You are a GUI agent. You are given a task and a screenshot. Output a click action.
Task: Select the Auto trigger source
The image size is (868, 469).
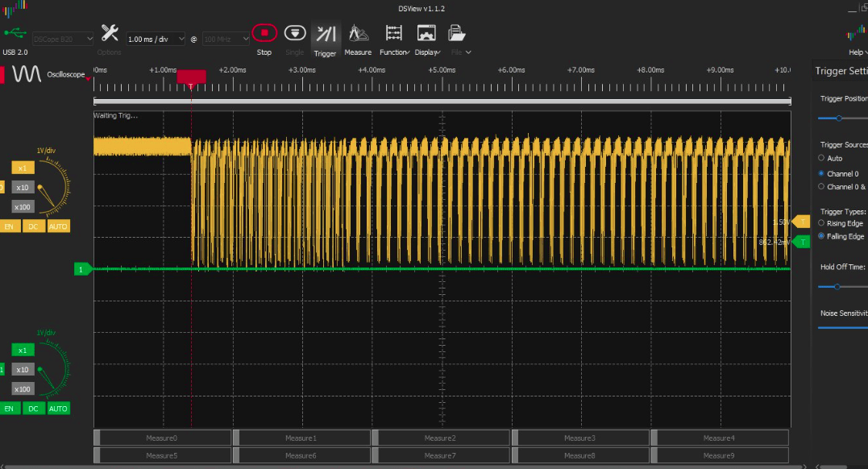point(822,159)
